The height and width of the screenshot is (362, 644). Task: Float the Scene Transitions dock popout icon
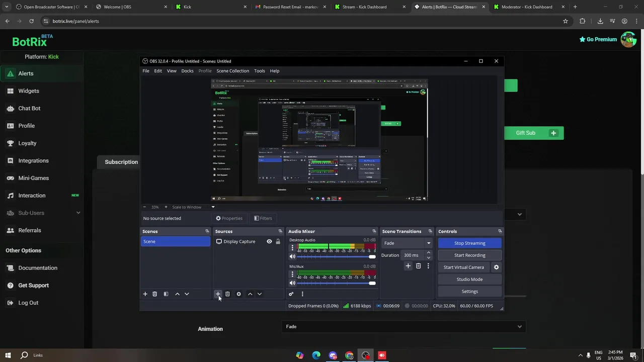coord(430,231)
